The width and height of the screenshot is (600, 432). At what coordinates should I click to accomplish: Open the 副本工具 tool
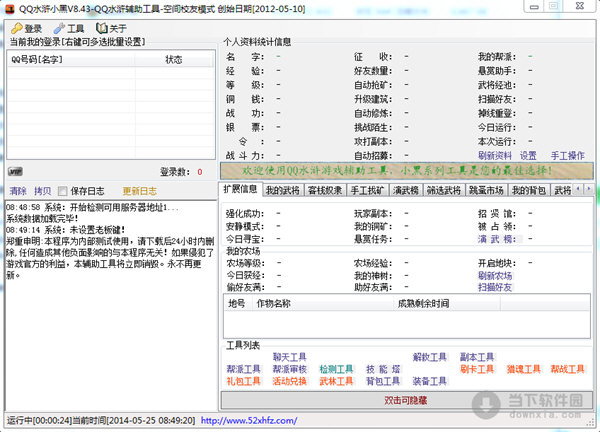477,357
